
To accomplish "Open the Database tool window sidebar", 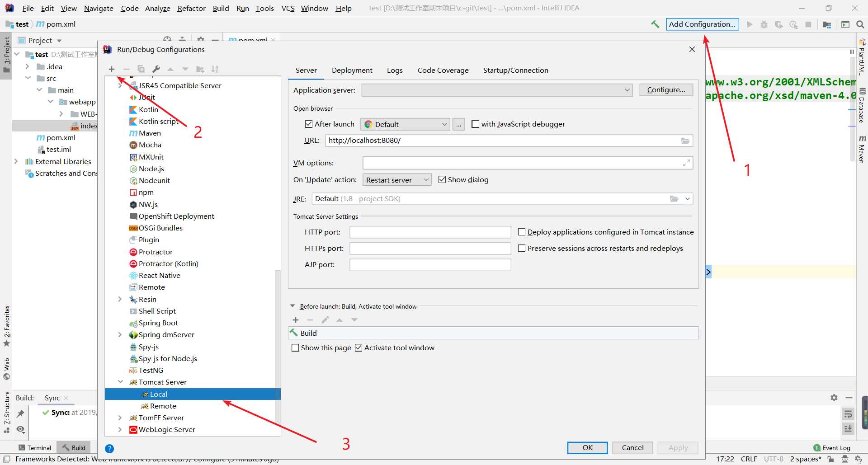I will coord(862,105).
